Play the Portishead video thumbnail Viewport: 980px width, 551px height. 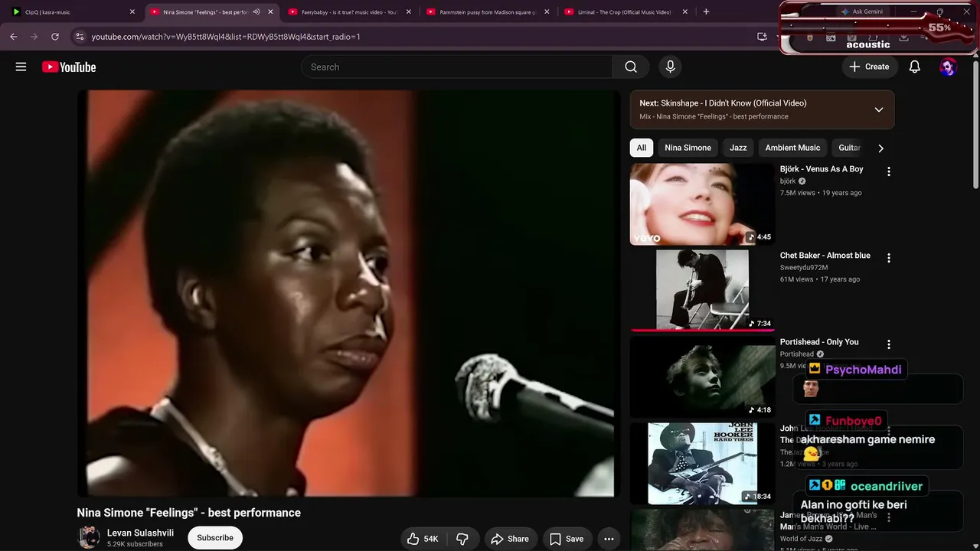pyautogui.click(x=702, y=377)
